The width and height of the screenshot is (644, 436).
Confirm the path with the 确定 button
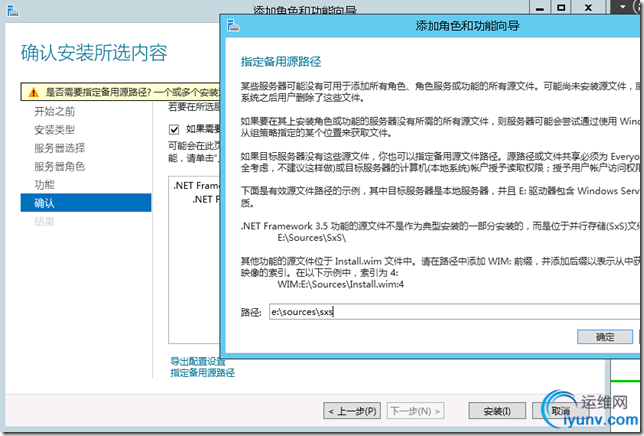coord(605,337)
